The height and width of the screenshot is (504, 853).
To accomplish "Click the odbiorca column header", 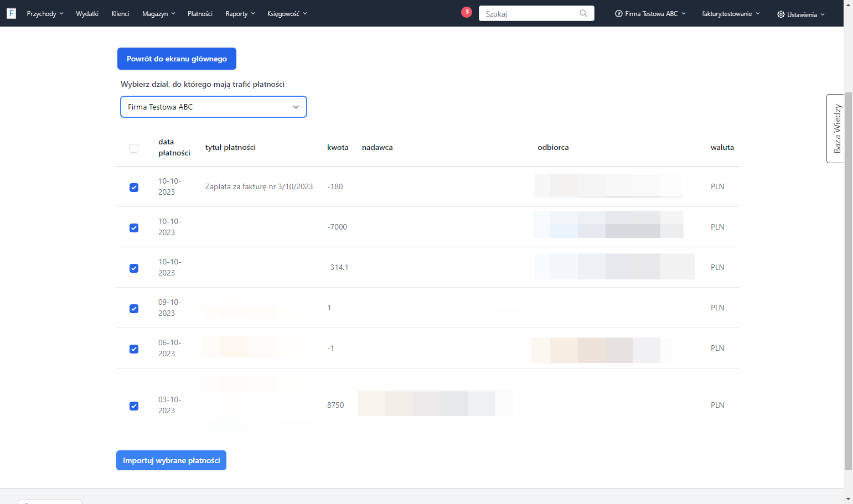I will [x=553, y=147].
